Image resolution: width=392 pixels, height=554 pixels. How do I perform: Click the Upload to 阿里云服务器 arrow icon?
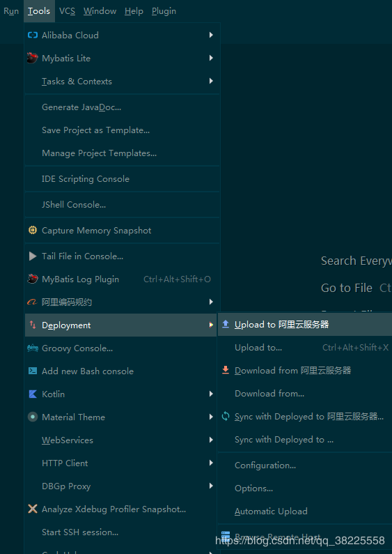[x=226, y=324]
